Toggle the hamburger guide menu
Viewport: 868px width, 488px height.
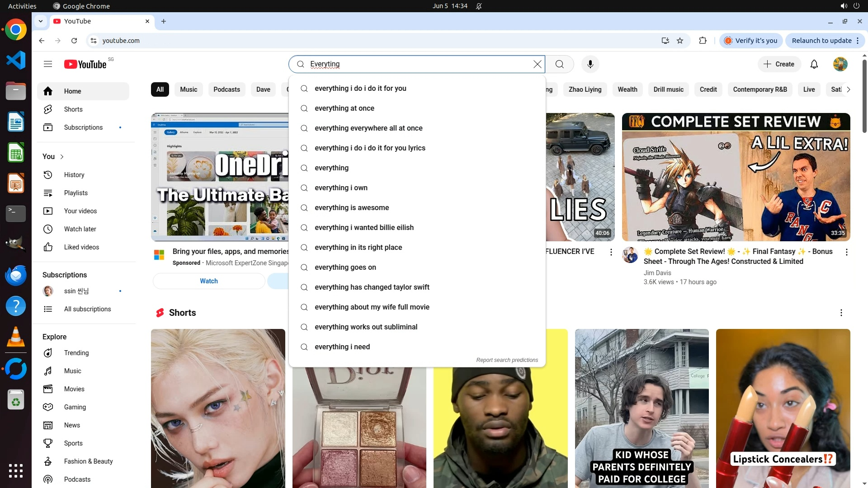pyautogui.click(x=48, y=64)
